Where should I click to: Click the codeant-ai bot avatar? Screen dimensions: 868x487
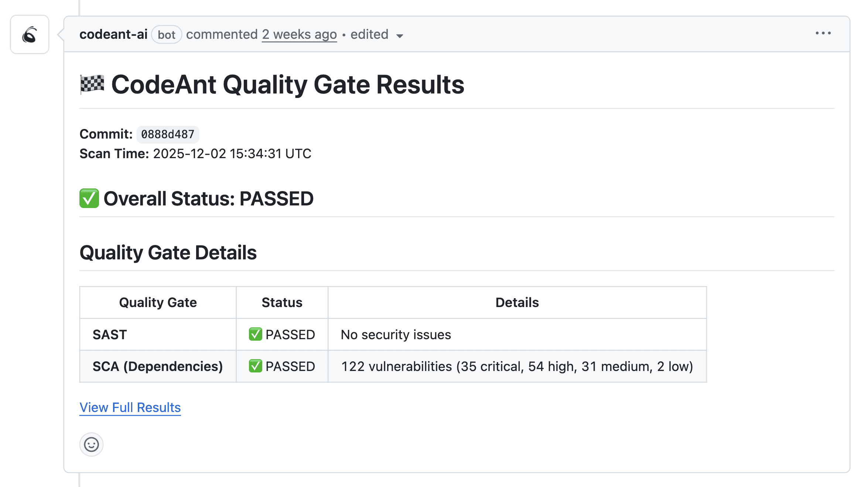(x=29, y=34)
